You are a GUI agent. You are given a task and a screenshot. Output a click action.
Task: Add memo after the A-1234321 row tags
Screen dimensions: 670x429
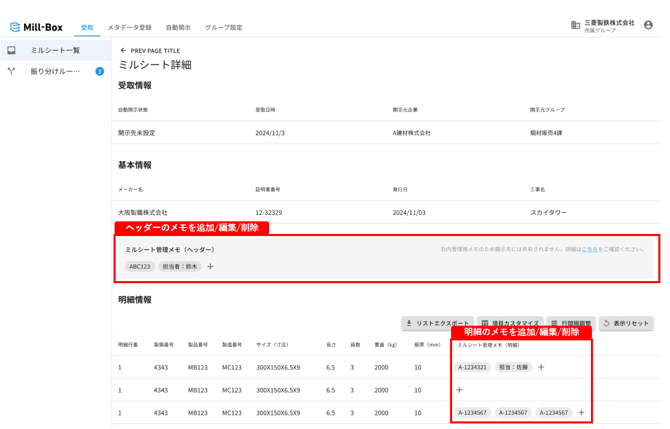pos(541,367)
